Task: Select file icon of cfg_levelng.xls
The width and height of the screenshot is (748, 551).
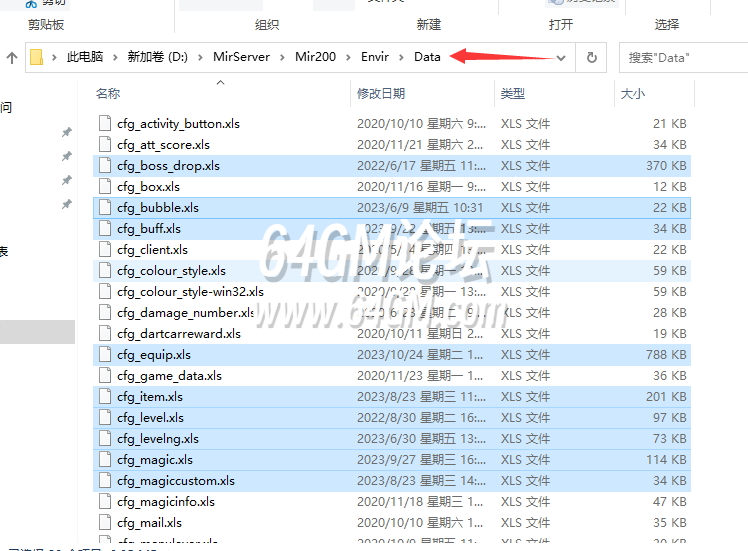Action: click(105, 438)
